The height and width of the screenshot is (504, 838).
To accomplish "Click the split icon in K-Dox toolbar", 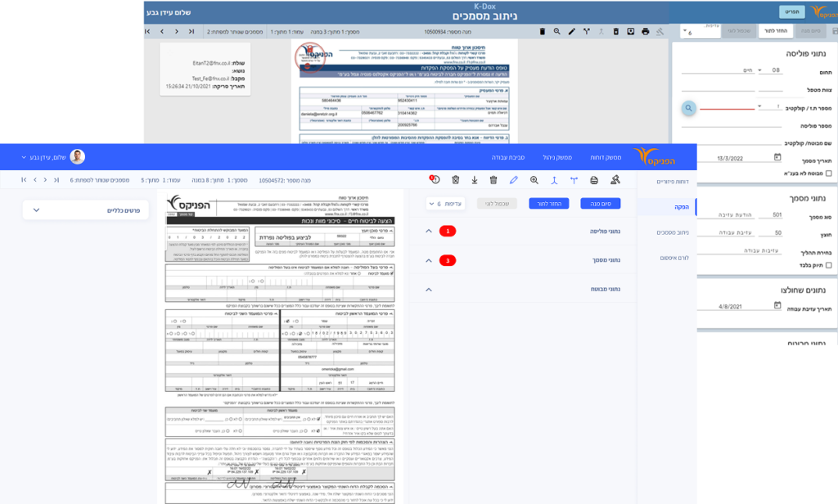I will pos(586,32).
